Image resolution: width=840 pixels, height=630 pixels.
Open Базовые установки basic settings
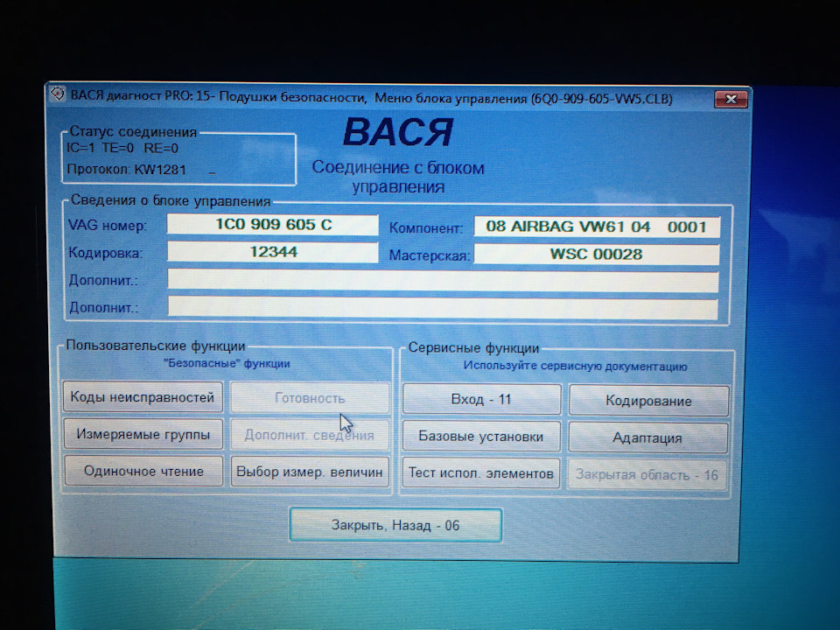[x=481, y=436]
